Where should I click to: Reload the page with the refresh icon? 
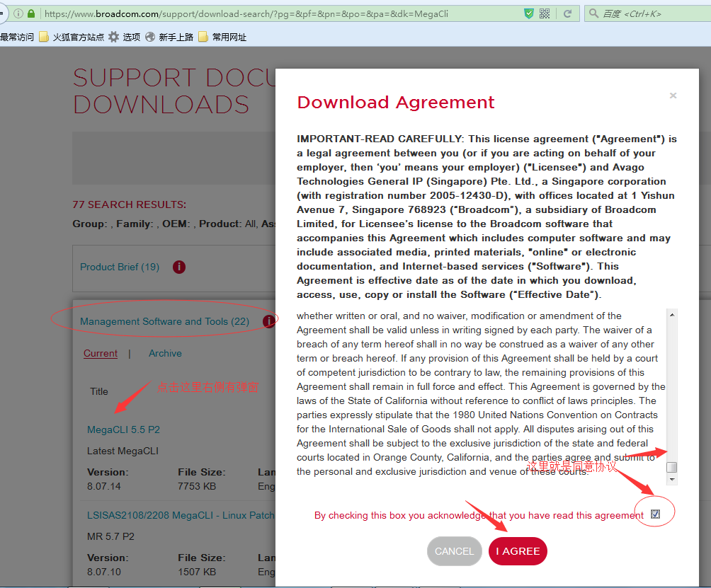tap(567, 13)
